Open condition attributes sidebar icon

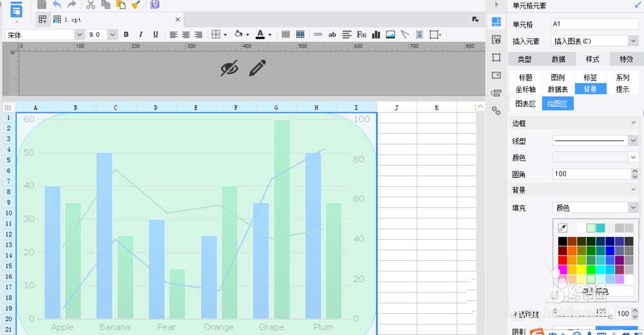click(x=496, y=93)
